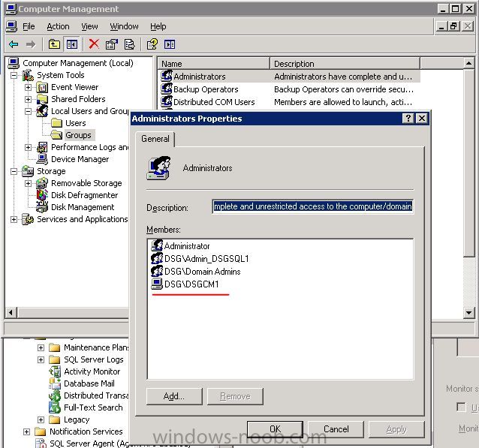Click the list scrollbar down arrow
479x448 pixels.
tap(468, 312)
